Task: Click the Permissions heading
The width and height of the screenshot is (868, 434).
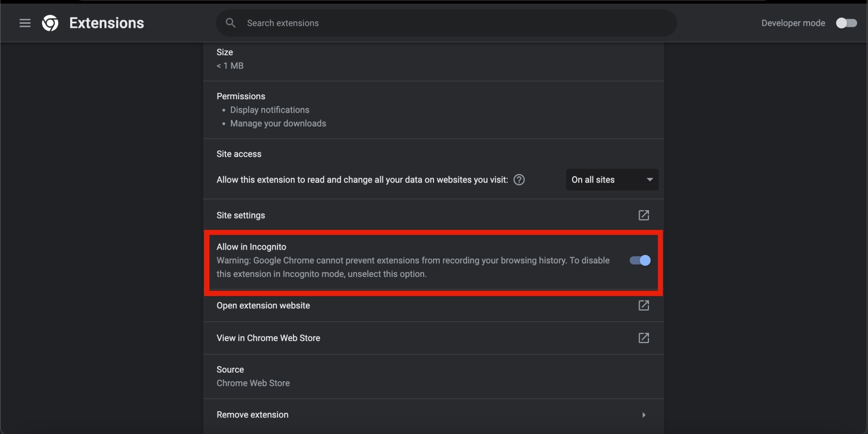Action: 241,96
